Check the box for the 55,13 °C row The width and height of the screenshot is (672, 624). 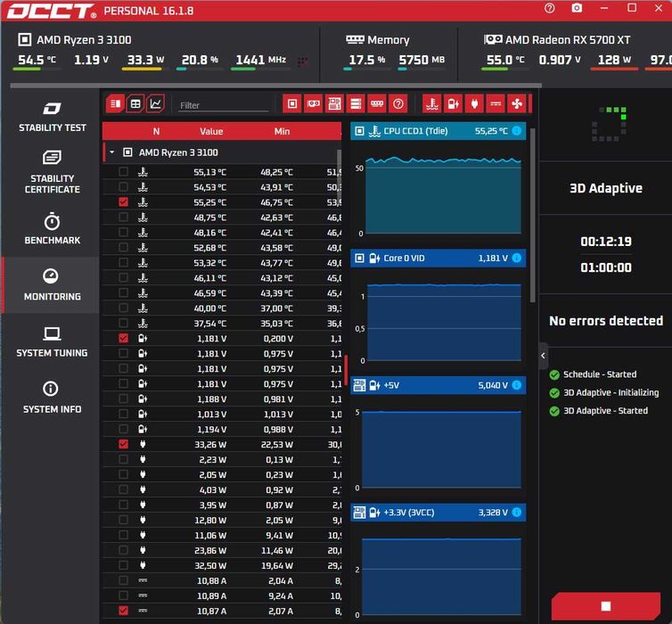tap(123, 172)
